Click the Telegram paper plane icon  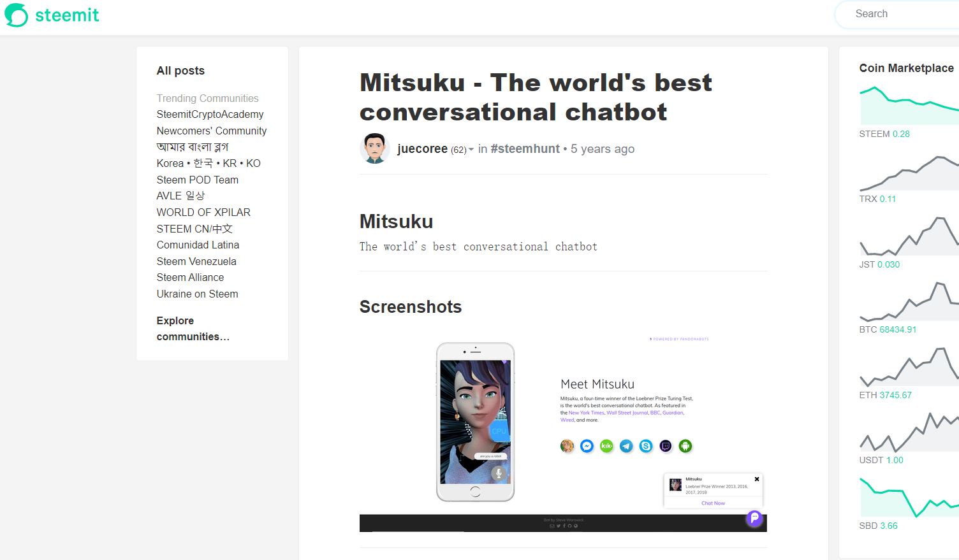(x=626, y=446)
